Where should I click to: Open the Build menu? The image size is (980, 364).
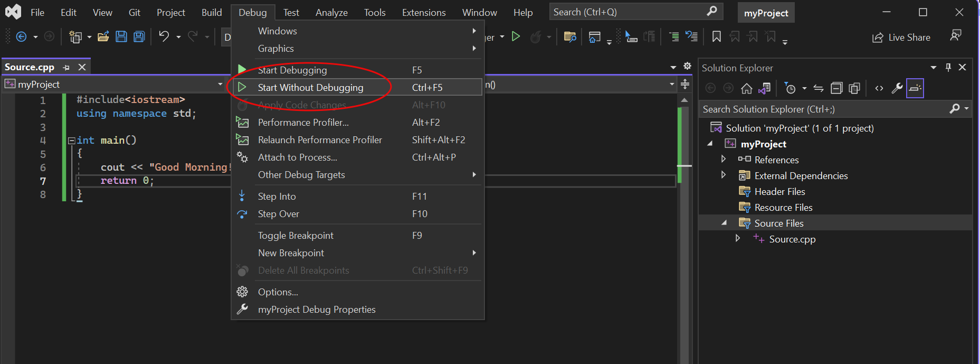[x=212, y=12]
